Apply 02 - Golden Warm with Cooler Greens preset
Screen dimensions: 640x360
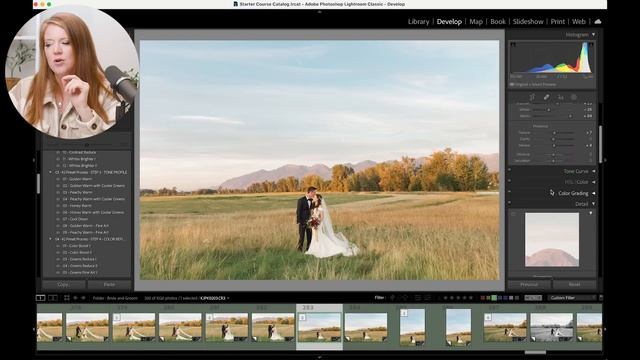(93, 186)
